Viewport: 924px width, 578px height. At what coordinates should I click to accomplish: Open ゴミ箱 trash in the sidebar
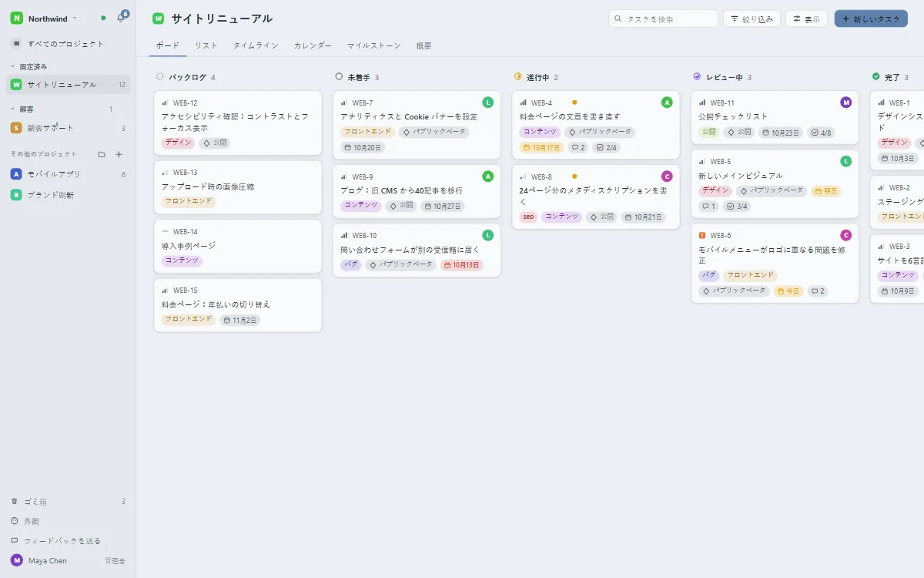coord(68,502)
